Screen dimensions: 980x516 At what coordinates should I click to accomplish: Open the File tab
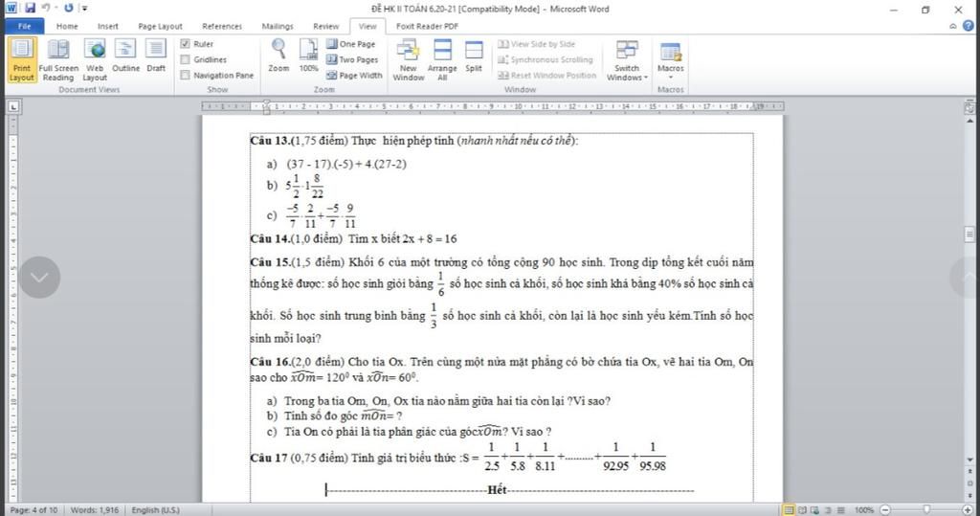coord(24,26)
